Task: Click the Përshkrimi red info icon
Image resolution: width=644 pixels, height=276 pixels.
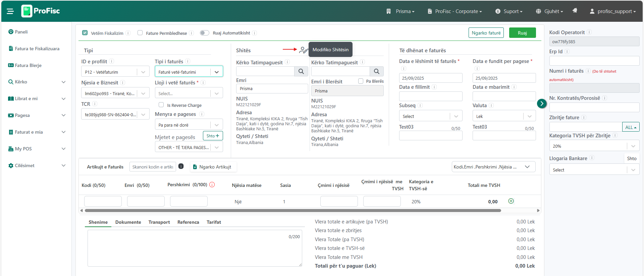Action: tap(212, 185)
